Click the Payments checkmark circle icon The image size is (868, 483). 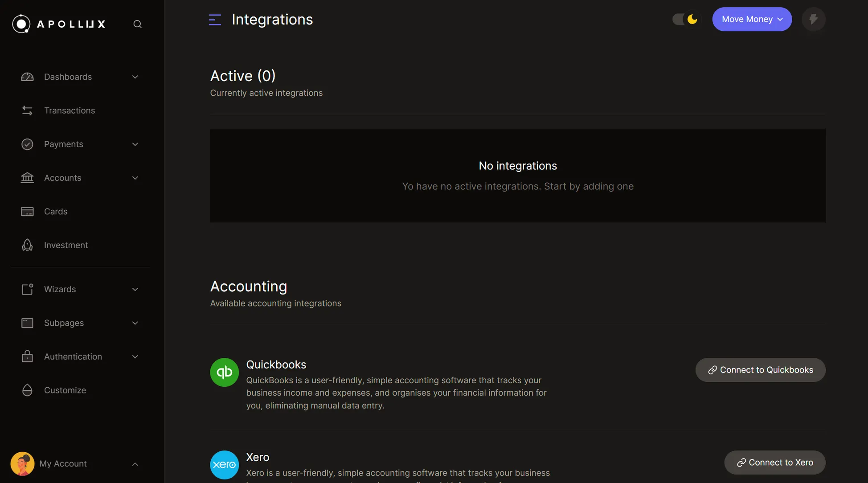click(x=27, y=144)
